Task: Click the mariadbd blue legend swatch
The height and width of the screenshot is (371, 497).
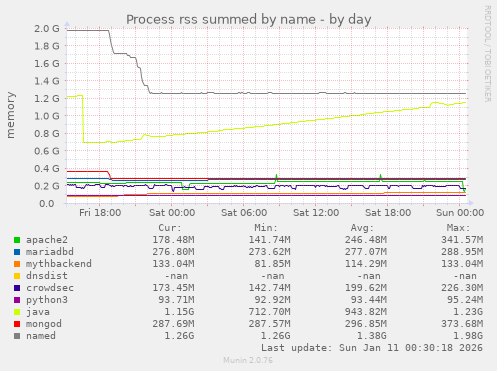Action: point(17,252)
